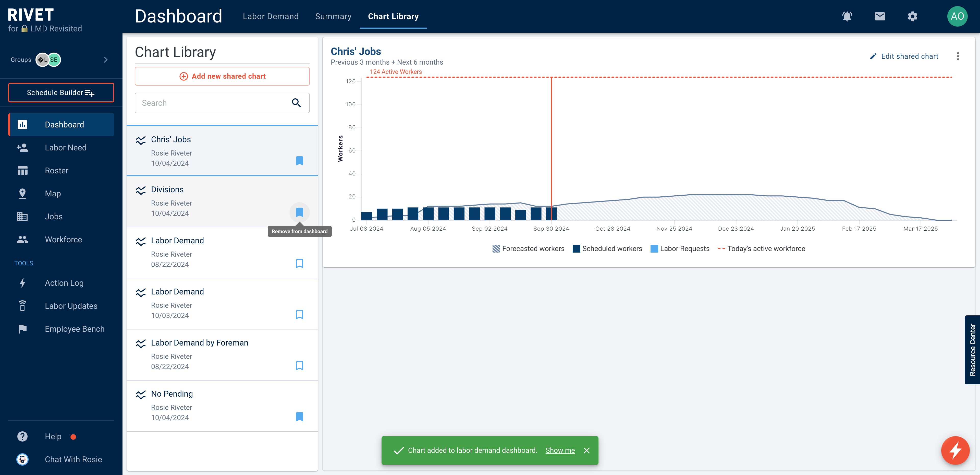Click the Dashboard bar chart sidebar icon

22,124
